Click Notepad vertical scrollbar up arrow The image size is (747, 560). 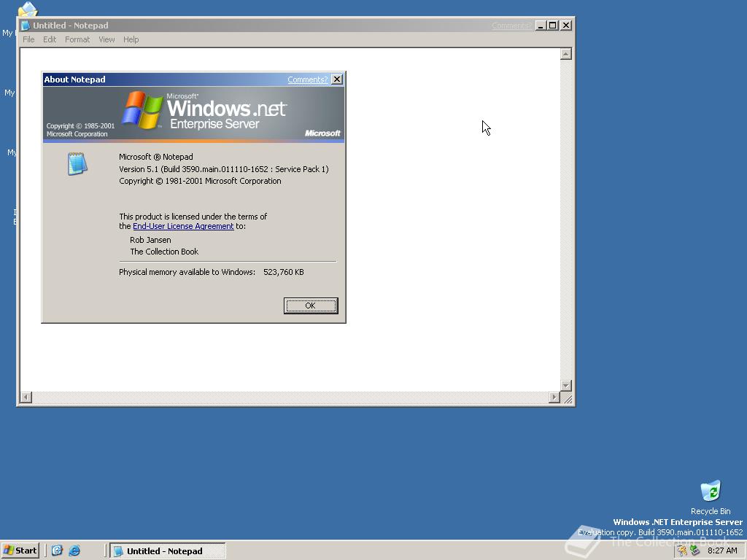[x=566, y=54]
